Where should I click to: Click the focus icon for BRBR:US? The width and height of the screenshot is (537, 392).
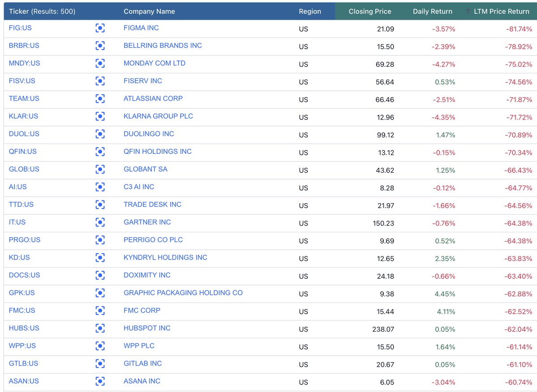coord(100,46)
